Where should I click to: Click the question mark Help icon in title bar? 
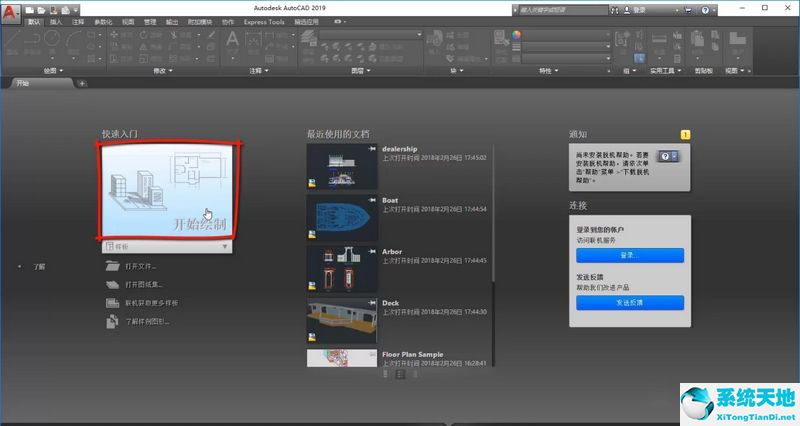705,10
